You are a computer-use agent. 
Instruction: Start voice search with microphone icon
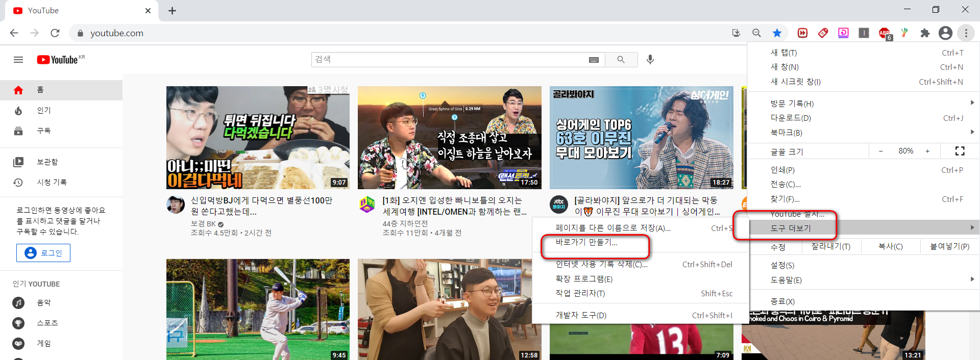click(650, 60)
